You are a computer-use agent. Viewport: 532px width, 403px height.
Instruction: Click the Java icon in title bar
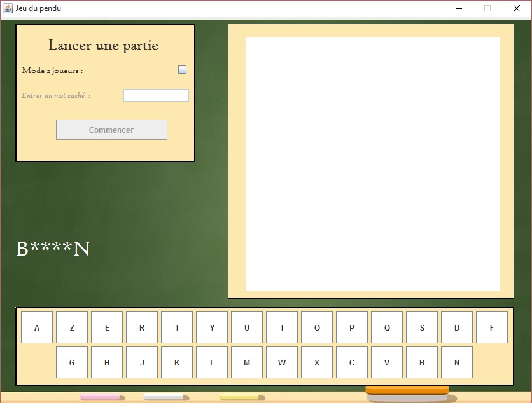coord(8,8)
